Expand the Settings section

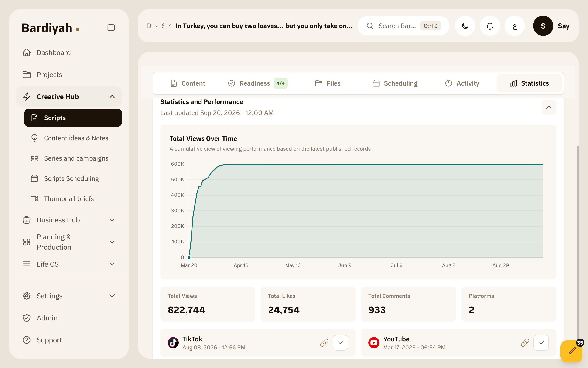tap(69, 296)
